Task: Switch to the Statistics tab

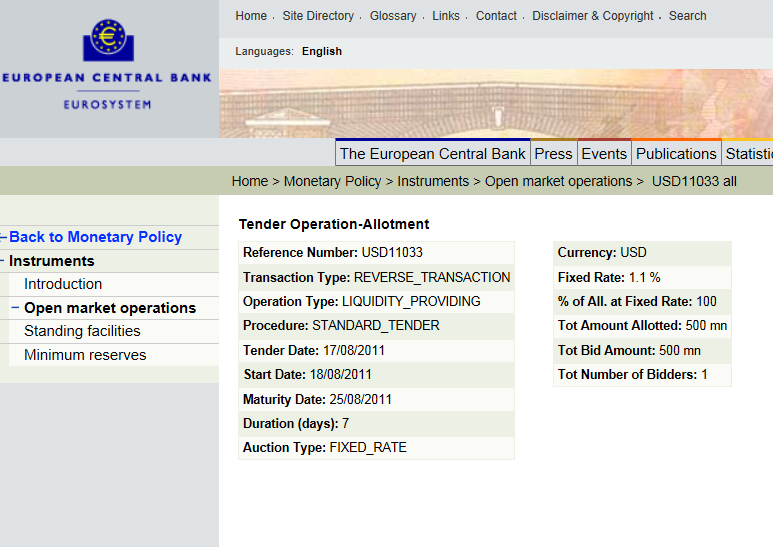Action: (748, 154)
